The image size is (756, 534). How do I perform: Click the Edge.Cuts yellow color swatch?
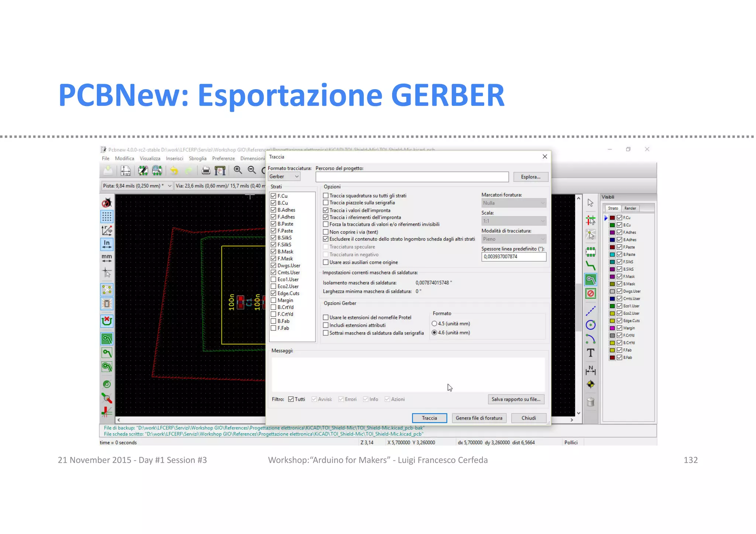(612, 321)
